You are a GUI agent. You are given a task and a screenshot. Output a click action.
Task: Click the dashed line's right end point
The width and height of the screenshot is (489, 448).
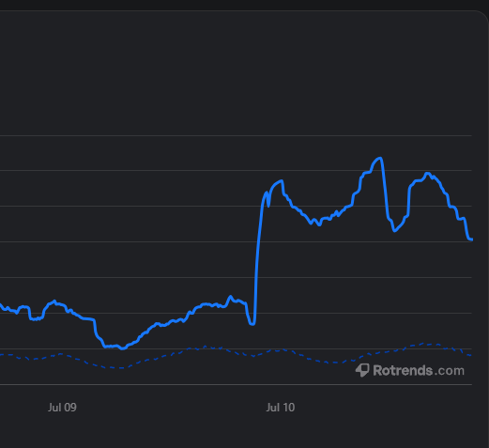click(x=470, y=355)
